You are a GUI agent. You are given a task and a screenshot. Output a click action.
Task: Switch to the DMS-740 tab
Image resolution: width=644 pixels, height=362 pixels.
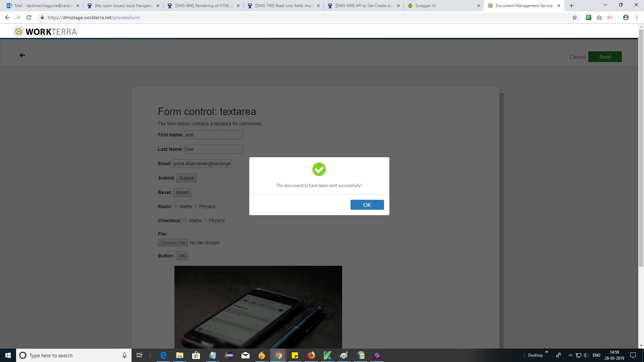pyautogui.click(x=284, y=6)
